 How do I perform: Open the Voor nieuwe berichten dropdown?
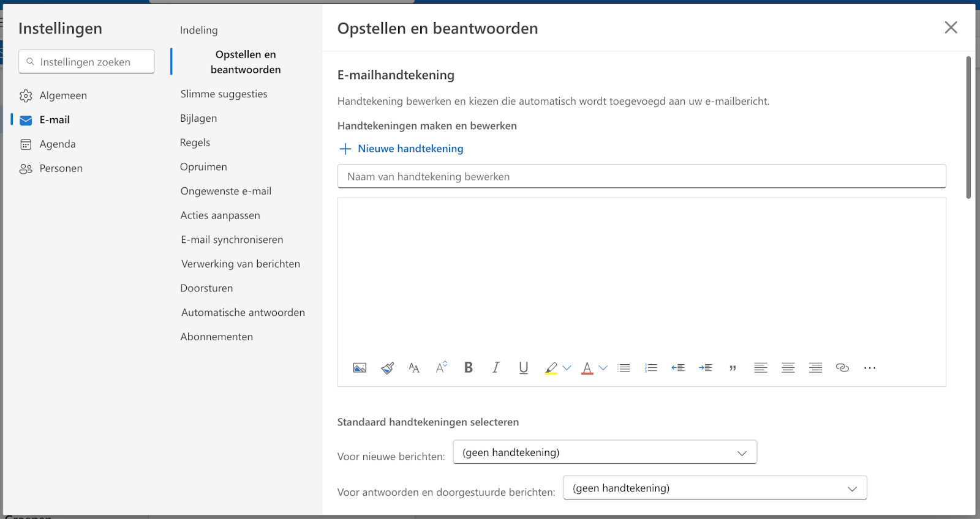pyautogui.click(x=605, y=452)
